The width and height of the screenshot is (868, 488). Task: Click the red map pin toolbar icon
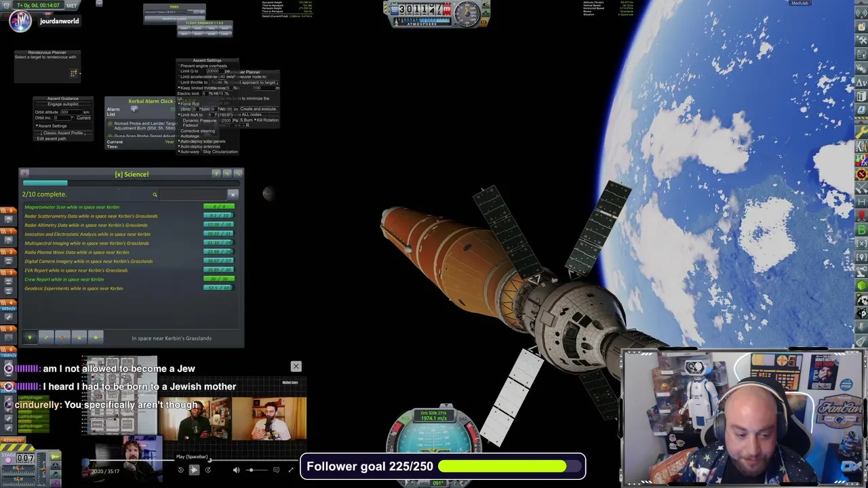[861, 215]
